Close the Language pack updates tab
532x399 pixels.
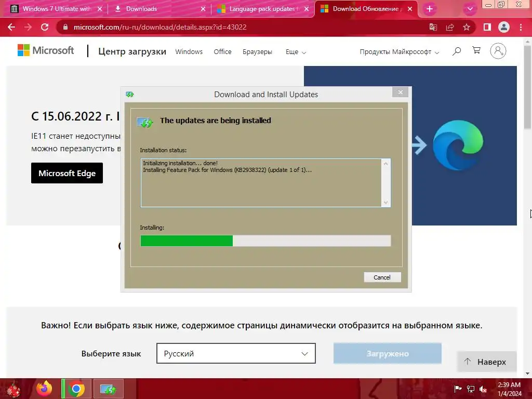[x=307, y=9]
